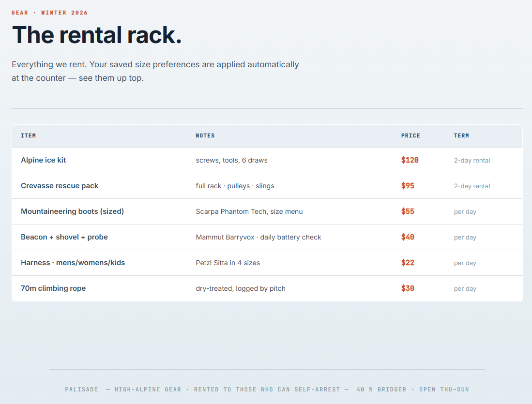Click 'per day' term for climbing rope
Image resolution: width=532 pixels, height=404 pixels.
[465, 289]
